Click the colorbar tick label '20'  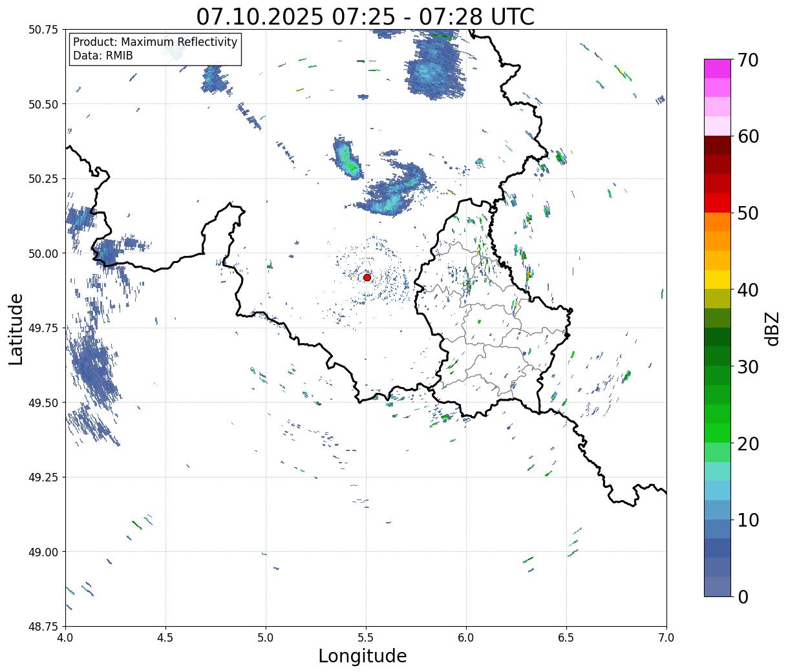point(748,443)
